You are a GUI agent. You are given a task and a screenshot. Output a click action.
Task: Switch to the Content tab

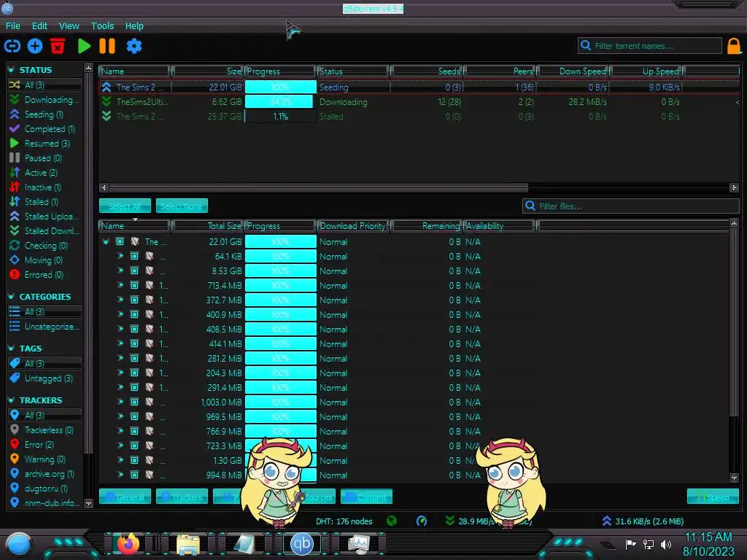tap(366, 497)
